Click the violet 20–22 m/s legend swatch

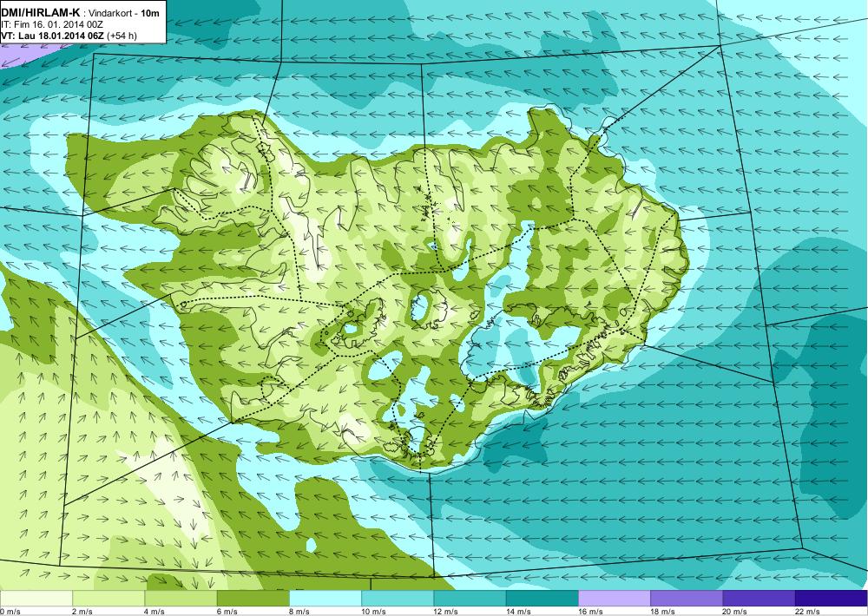pos(759,599)
